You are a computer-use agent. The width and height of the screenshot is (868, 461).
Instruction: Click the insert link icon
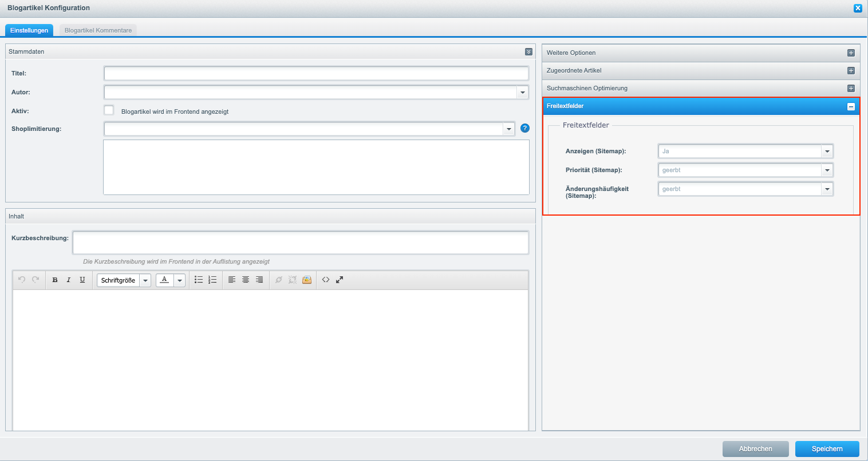279,280
